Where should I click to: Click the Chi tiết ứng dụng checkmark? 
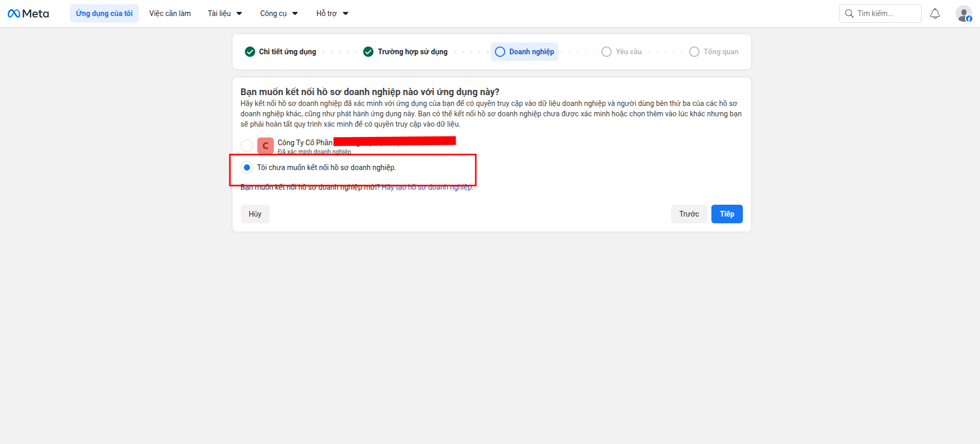250,52
